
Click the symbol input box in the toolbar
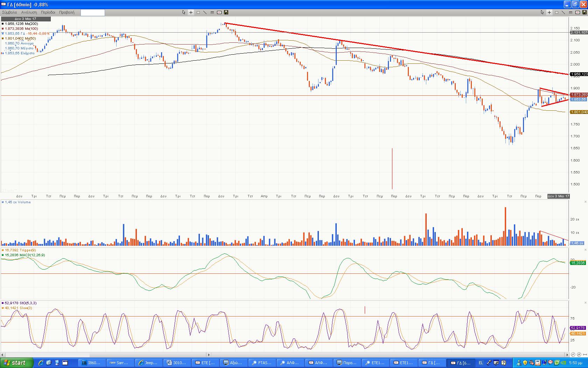click(x=92, y=13)
